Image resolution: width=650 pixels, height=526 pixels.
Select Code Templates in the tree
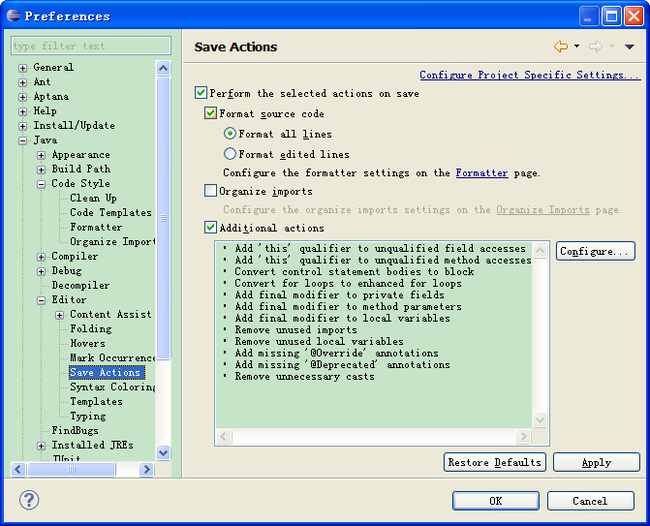coord(111,213)
